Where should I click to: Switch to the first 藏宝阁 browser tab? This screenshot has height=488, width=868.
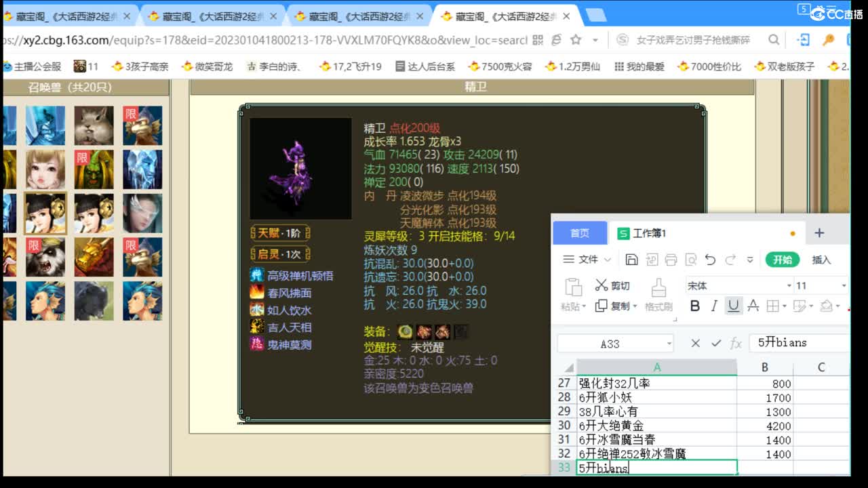70,16
